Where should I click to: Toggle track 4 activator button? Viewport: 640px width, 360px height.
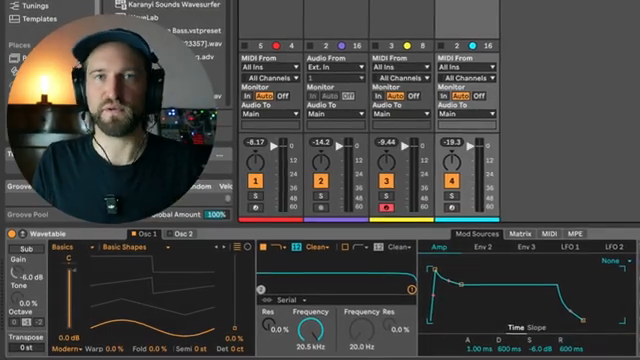coord(451,181)
